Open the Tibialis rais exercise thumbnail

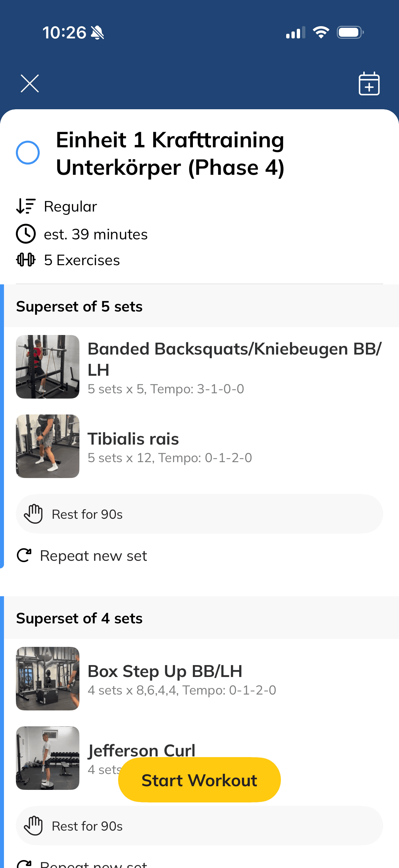tap(47, 446)
